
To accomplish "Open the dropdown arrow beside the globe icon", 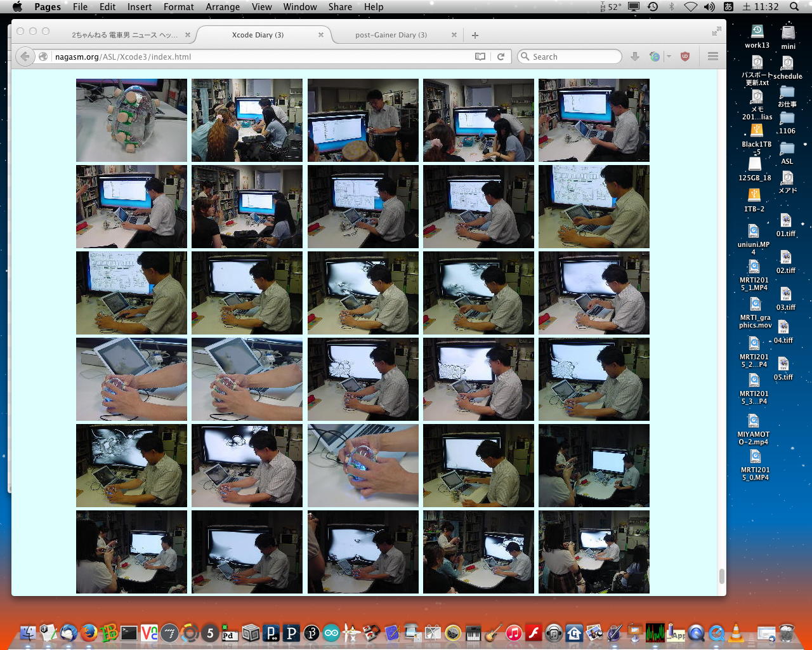I will 669,56.
